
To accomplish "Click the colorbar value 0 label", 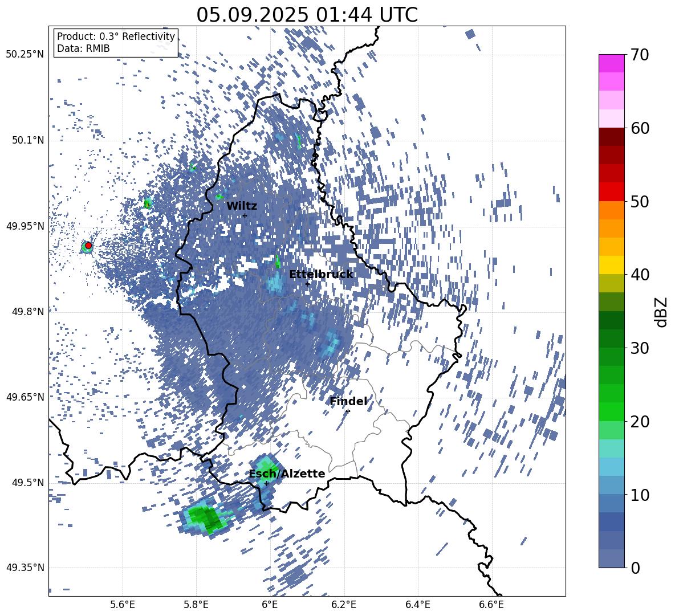I will click(635, 568).
